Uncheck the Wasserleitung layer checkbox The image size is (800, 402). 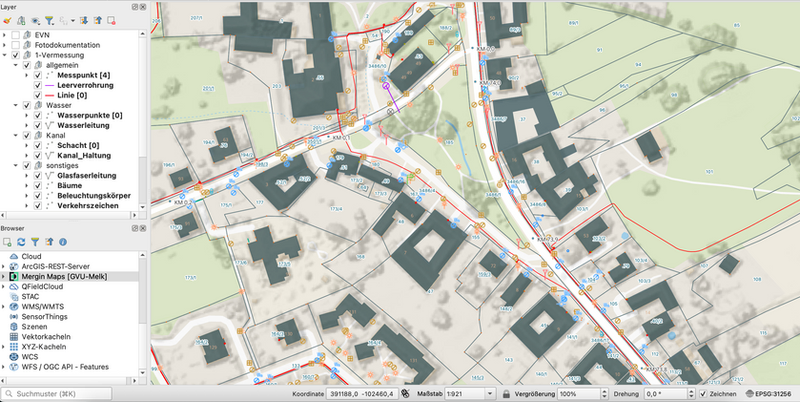(x=37, y=125)
